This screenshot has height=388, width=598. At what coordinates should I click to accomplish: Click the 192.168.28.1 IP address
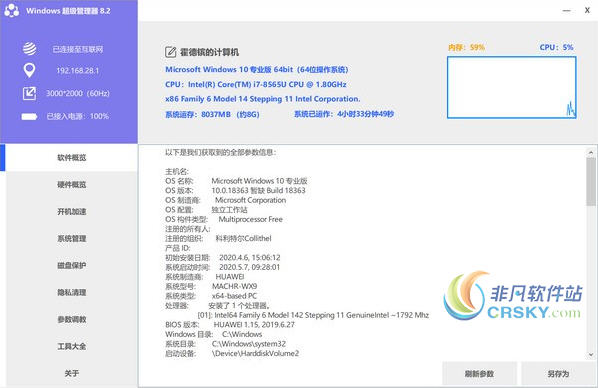point(78,71)
